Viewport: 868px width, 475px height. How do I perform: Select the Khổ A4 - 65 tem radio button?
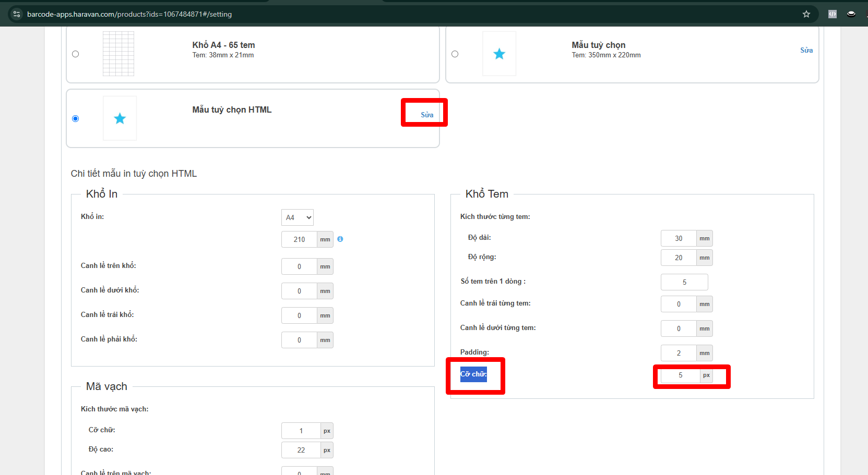(x=76, y=54)
